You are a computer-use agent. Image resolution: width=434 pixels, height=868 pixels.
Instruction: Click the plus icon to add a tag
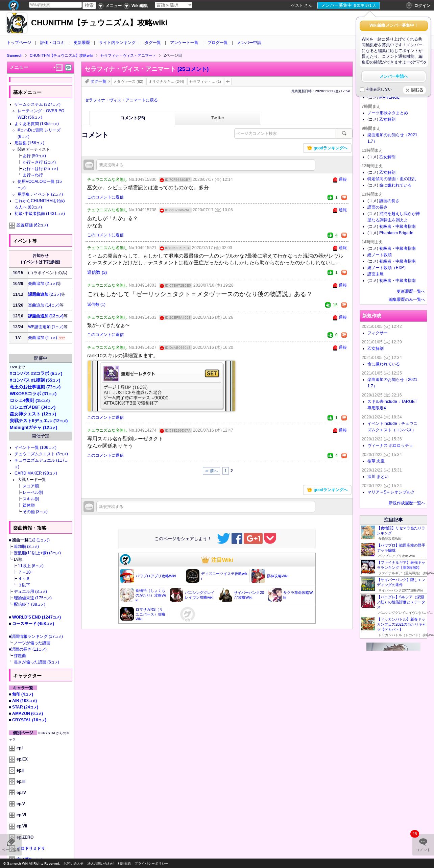pos(228,81)
